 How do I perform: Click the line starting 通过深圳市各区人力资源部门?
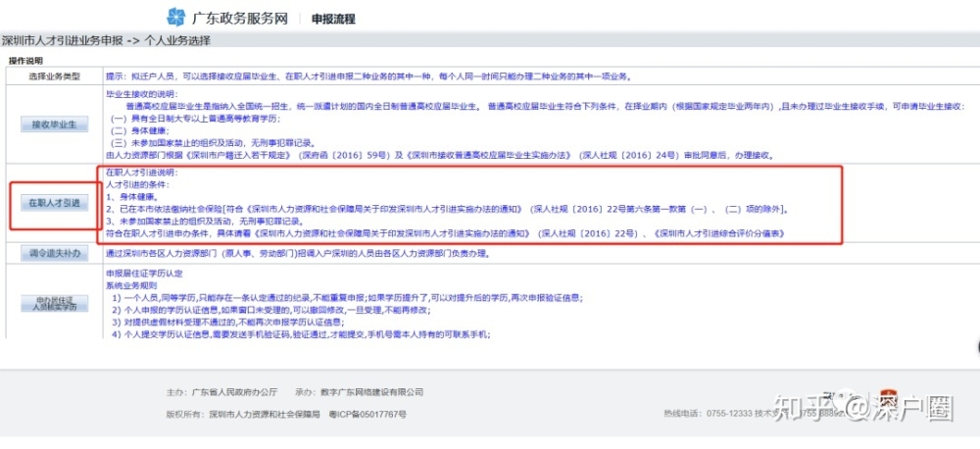tap(298, 254)
